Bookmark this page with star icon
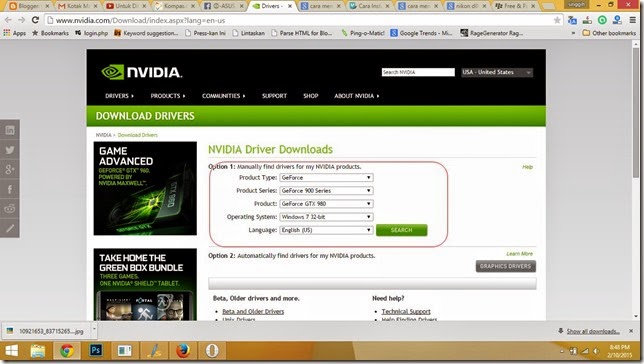This screenshot has height=364, width=644. pos(557,20)
